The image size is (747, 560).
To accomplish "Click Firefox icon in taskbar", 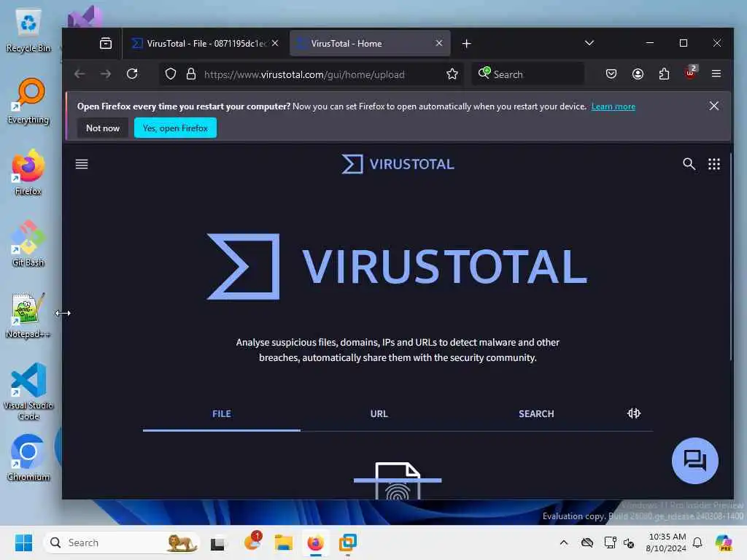I will click(x=315, y=542).
